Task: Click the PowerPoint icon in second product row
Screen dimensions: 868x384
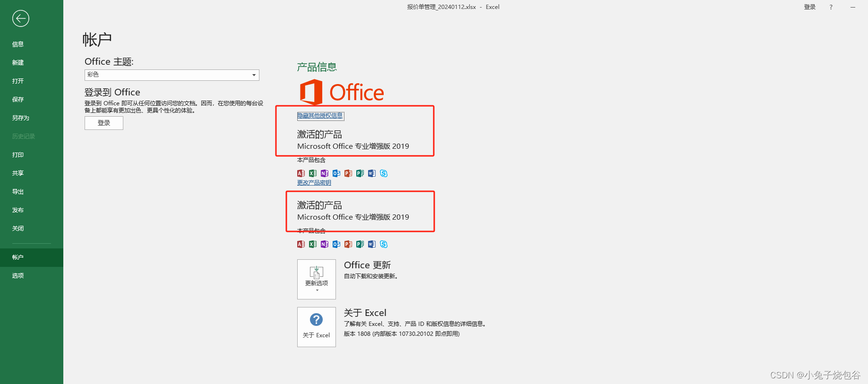Action: [x=348, y=244]
